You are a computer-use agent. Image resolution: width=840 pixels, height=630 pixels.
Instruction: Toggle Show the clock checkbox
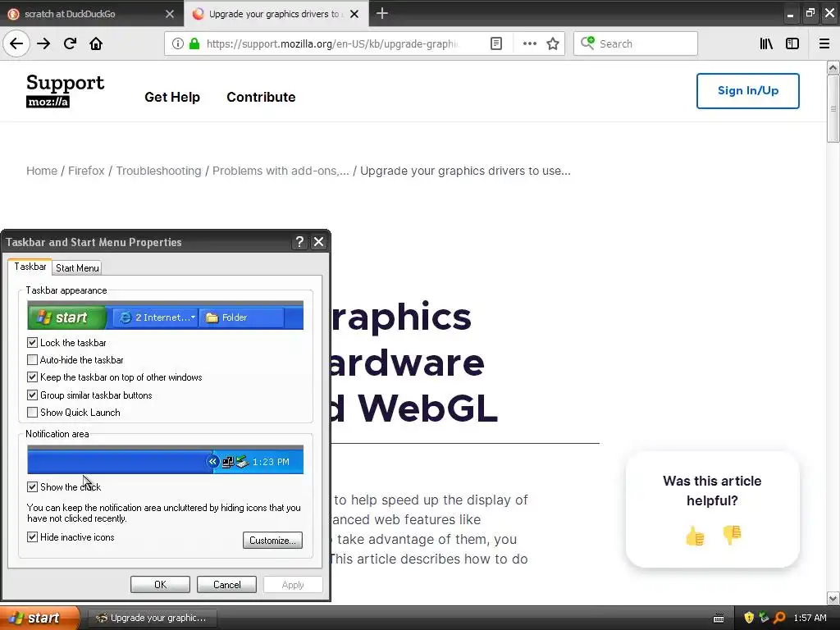click(x=32, y=486)
